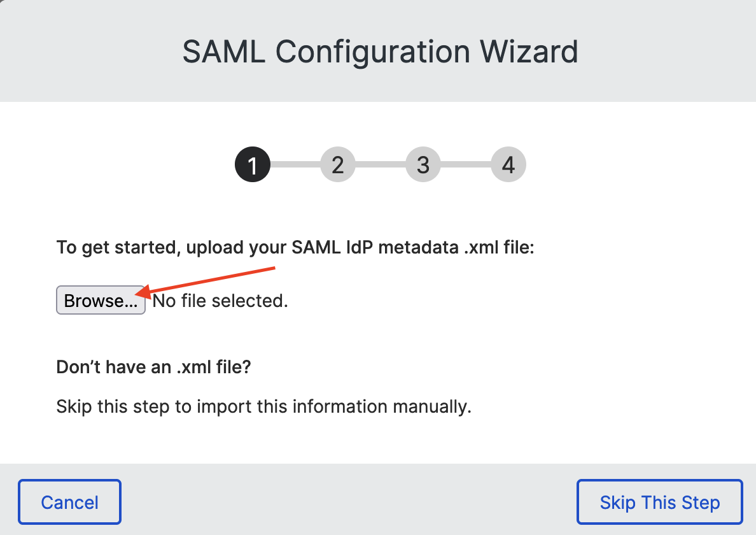Click the 'To get started, upload' instruction text

tap(295, 247)
